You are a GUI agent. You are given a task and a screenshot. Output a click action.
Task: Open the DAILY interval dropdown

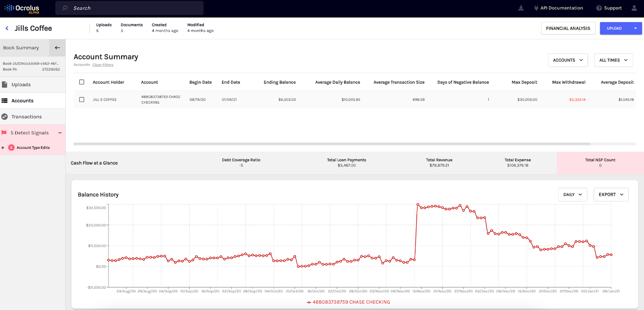click(x=573, y=195)
